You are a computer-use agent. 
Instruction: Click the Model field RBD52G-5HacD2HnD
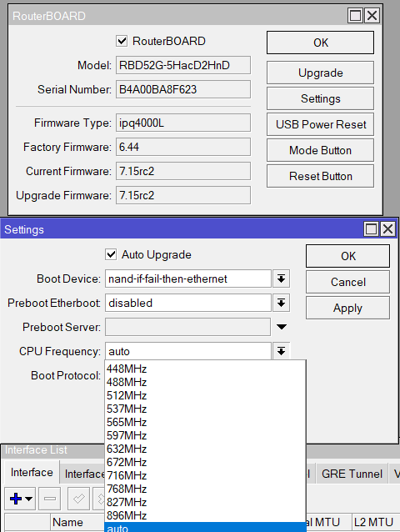click(183, 65)
